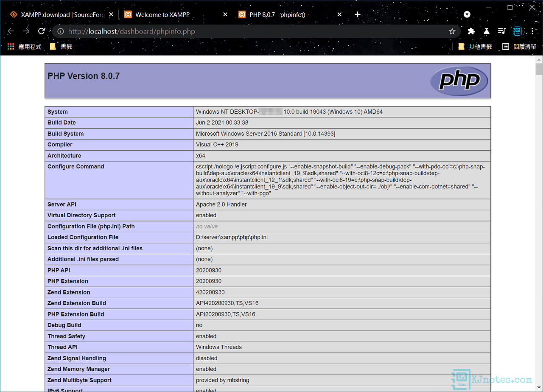
Task: Click API420200930,TS,VS16 value
Action: 227,303
